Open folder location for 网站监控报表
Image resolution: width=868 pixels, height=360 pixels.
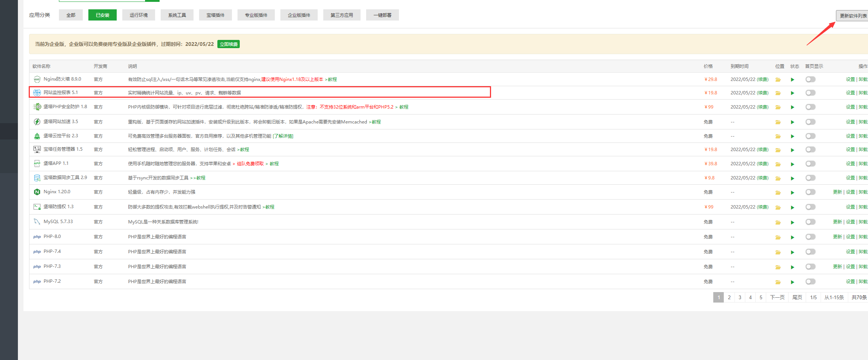tap(778, 93)
